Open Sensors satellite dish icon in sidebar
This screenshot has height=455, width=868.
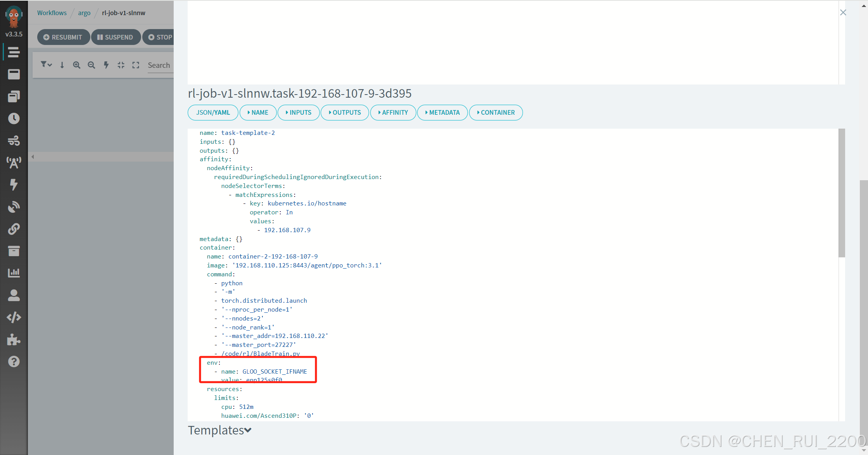point(14,207)
